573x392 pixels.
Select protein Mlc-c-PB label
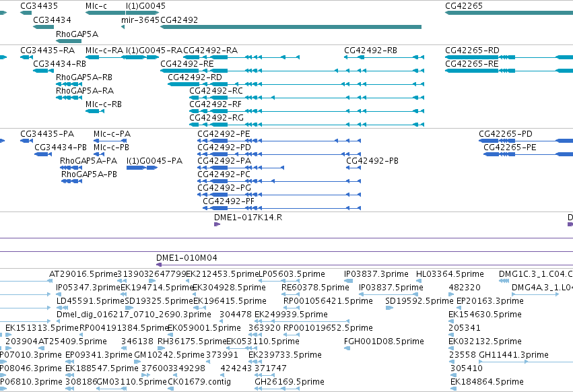tap(112, 148)
